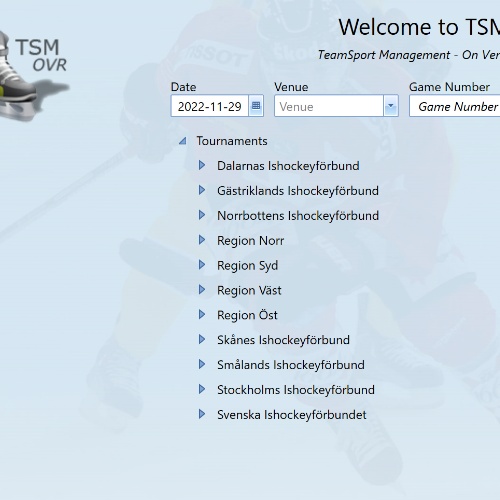Select Stockholms Ishockeyförbund in the tree
500x500 pixels.
(x=296, y=390)
